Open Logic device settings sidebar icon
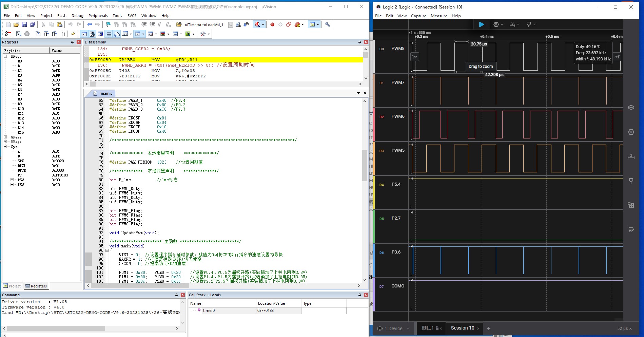Viewport: 644px width, 337px height. [631, 108]
